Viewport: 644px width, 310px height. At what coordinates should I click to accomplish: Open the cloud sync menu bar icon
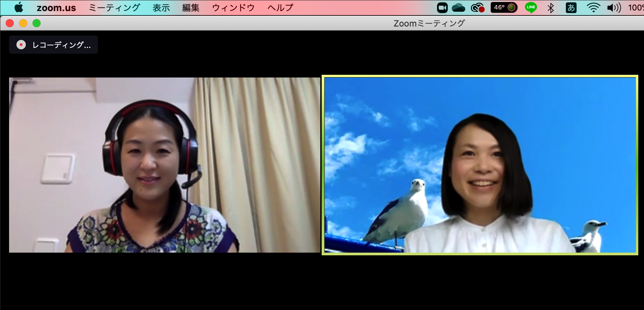click(x=459, y=7)
